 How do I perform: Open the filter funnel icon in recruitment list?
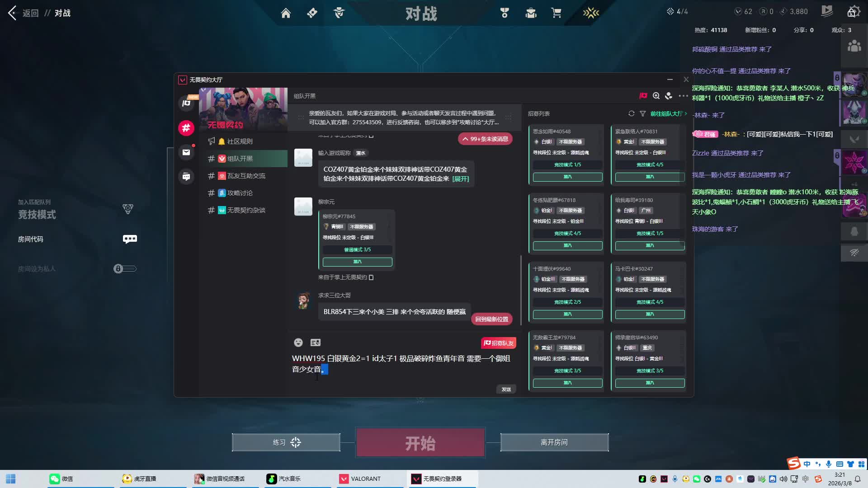pos(642,113)
